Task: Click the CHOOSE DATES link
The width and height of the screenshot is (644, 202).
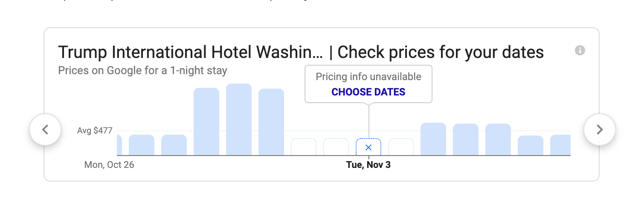Action: click(x=368, y=92)
